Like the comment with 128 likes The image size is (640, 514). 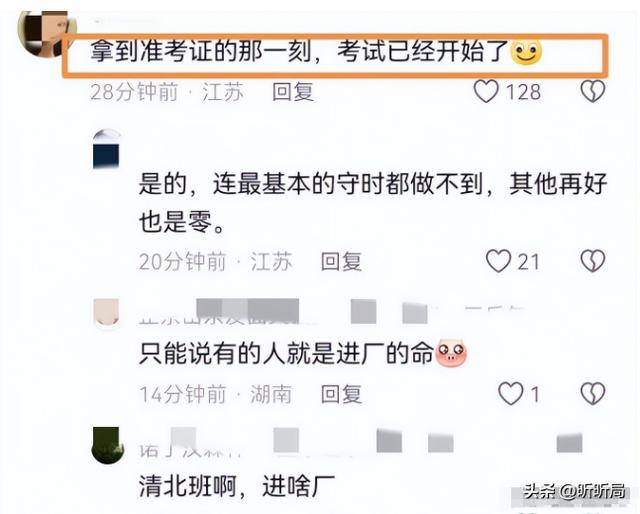tap(486, 91)
